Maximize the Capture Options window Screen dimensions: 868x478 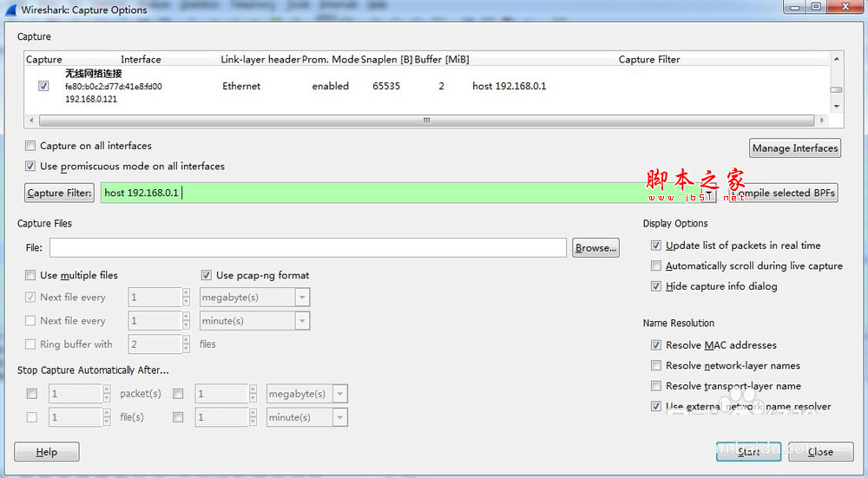click(816, 7)
